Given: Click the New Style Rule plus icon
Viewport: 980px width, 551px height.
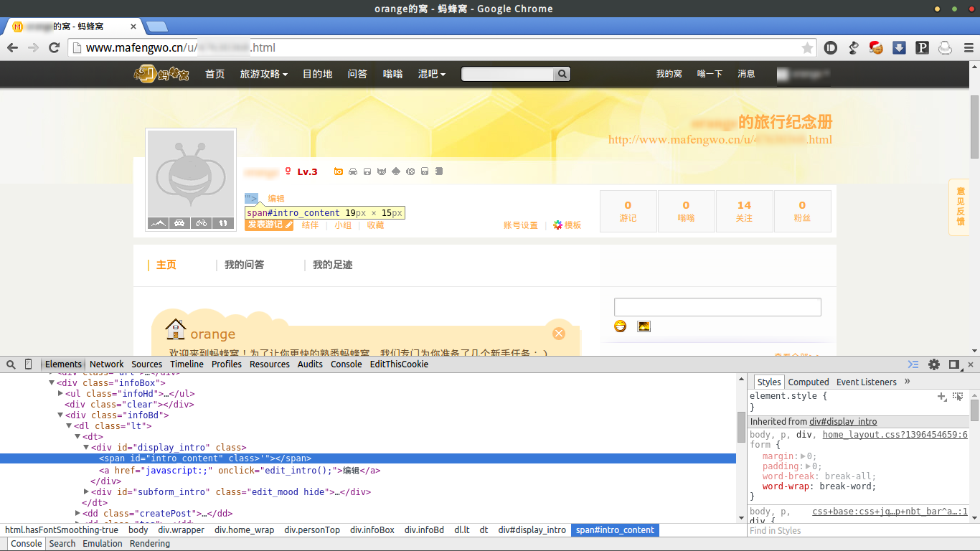Looking at the screenshot, I should [x=942, y=396].
